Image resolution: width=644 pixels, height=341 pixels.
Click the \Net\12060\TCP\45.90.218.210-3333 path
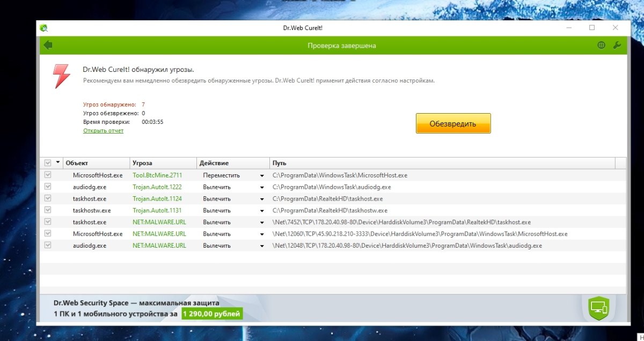(420, 234)
